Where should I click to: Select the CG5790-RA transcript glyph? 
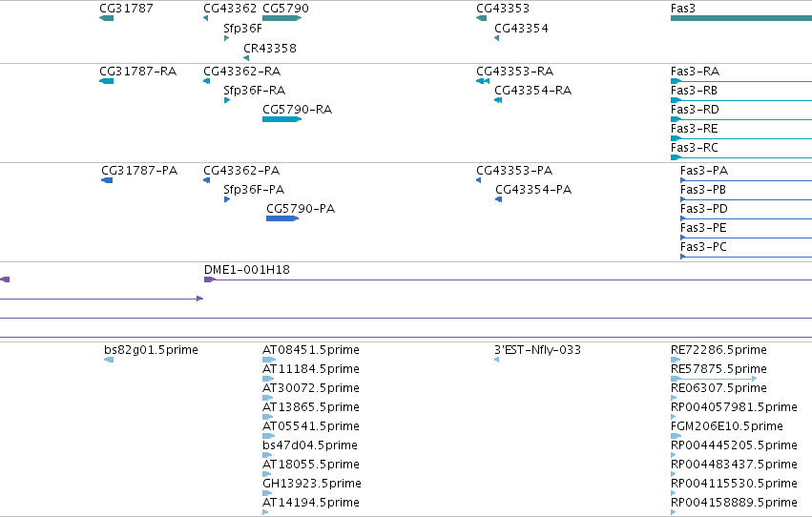tap(282, 119)
